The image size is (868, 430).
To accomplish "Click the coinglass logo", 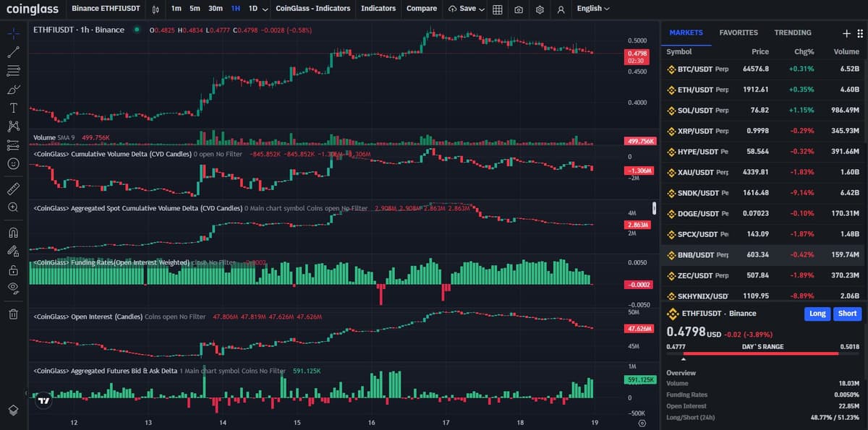I will coord(33,9).
